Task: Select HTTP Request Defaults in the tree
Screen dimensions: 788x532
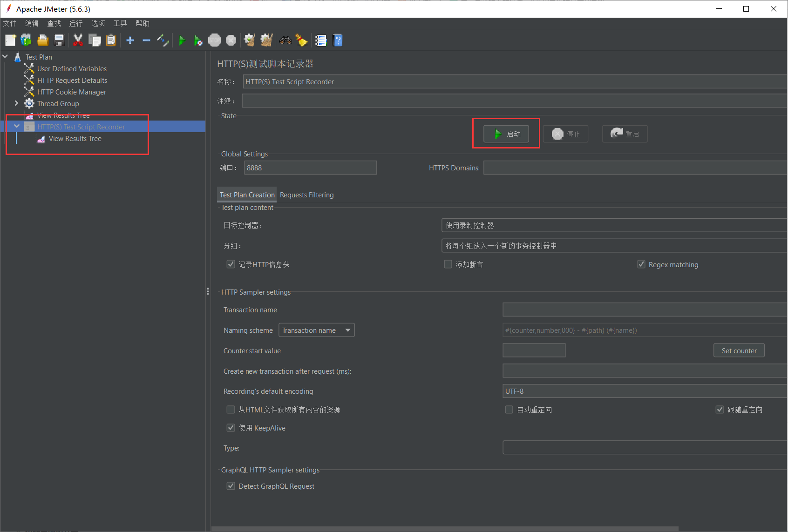Action: click(72, 80)
